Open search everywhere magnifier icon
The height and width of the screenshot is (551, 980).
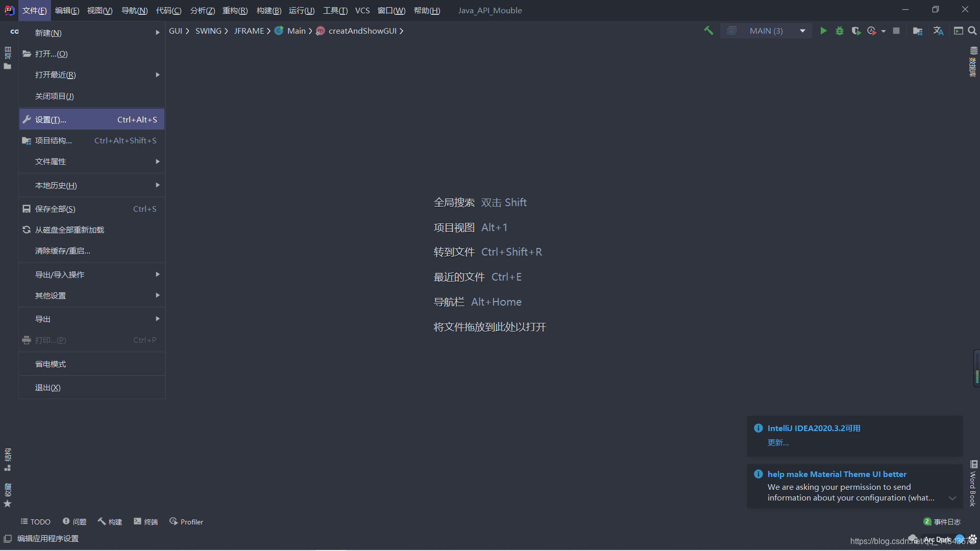coord(972,31)
